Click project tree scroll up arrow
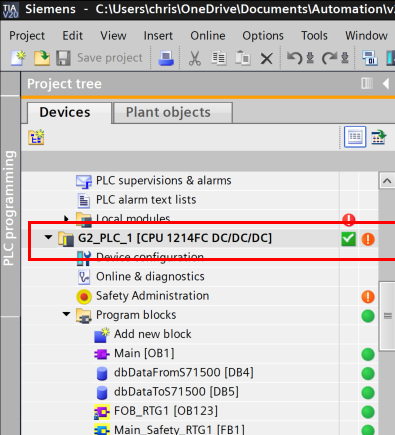This screenshot has width=395, height=435. pyautogui.click(x=387, y=181)
